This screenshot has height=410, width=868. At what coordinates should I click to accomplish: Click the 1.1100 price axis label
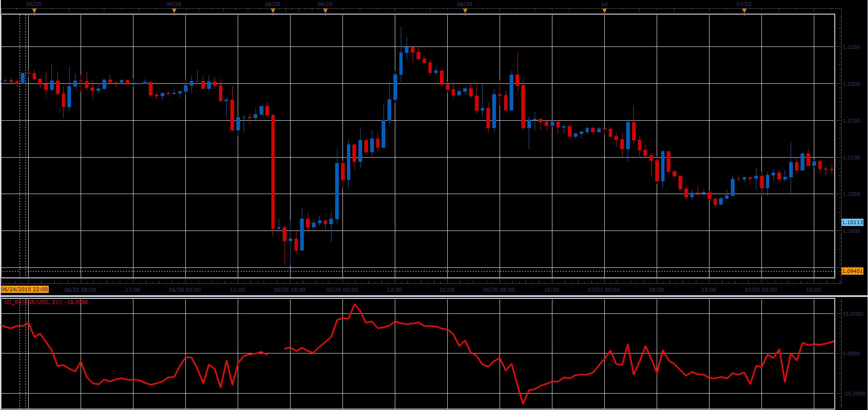click(x=851, y=158)
